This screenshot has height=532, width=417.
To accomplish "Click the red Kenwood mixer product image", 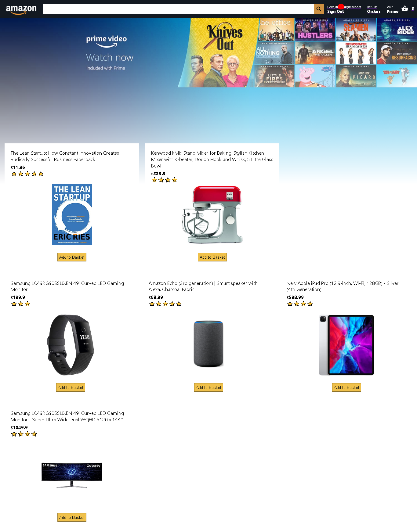I will (212, 214).
